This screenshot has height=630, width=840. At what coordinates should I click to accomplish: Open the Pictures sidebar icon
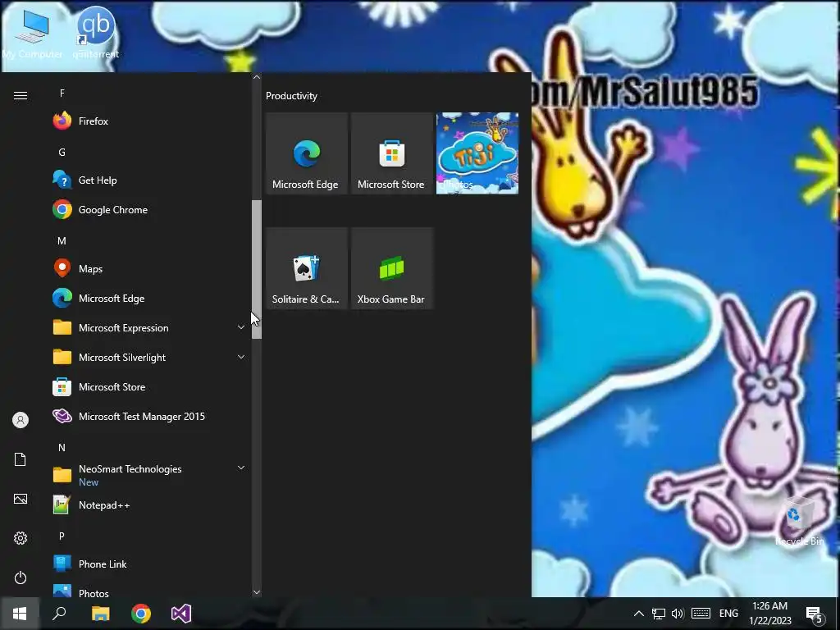[21, 499]
